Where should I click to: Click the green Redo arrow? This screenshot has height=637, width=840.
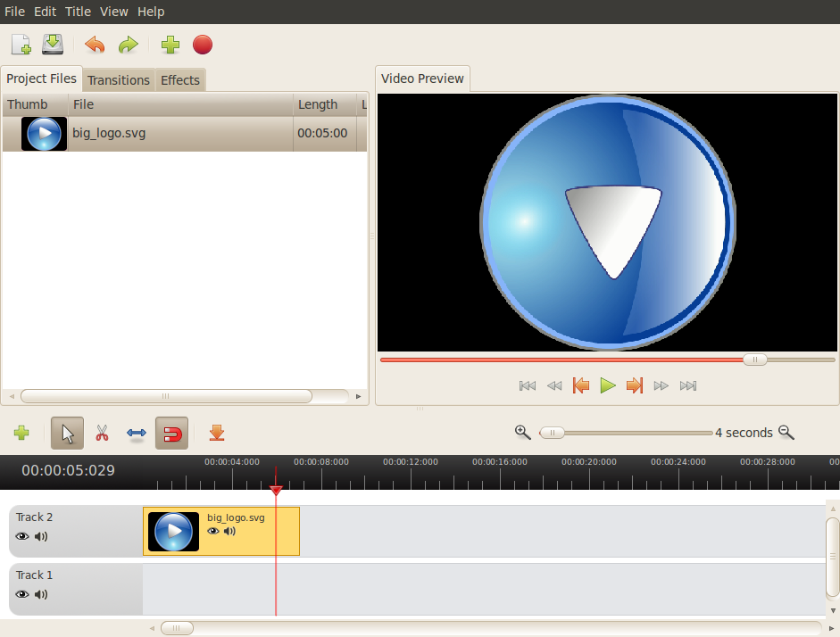tap(129, 45)
